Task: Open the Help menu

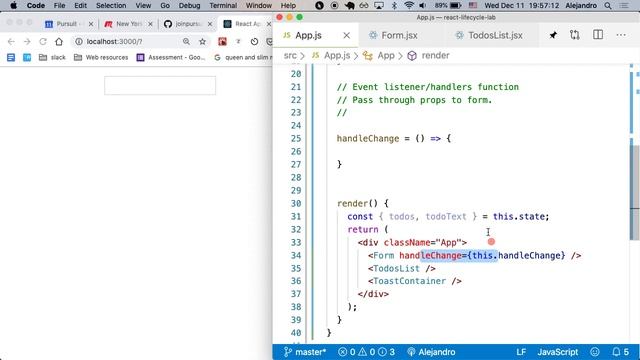Action: (x=288, y=6)
